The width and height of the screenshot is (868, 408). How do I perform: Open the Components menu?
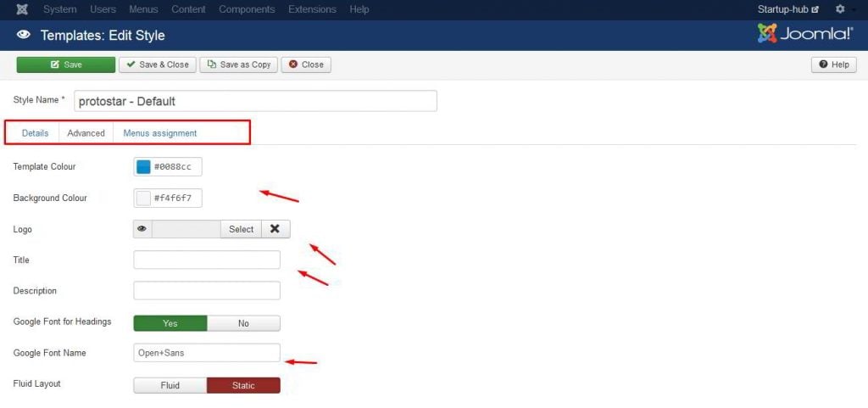(247, 9)
